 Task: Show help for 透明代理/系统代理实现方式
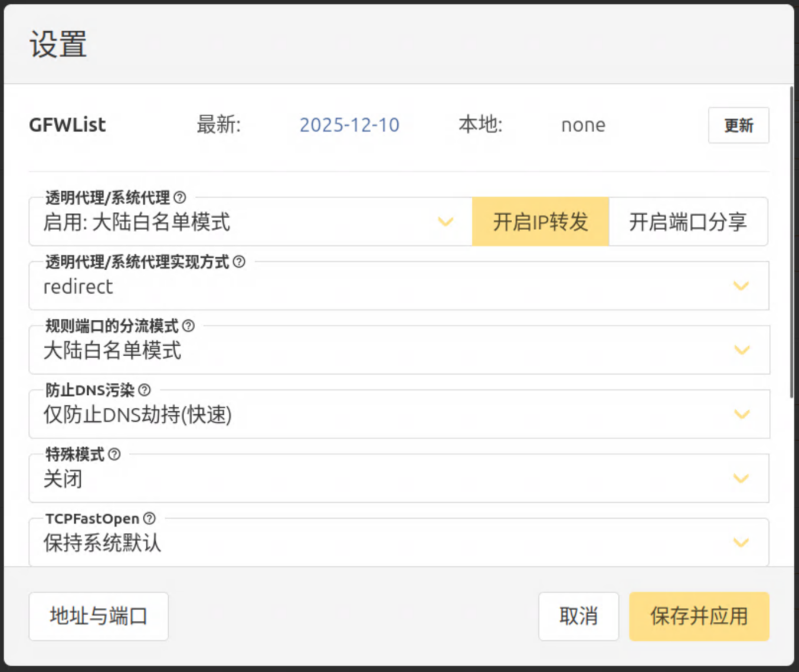coord(239,262)
